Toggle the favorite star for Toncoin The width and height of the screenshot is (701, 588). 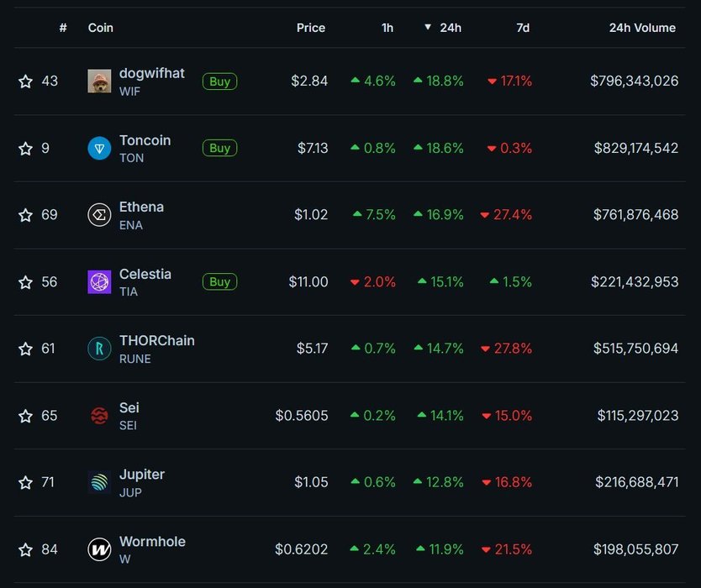point(25,149)
